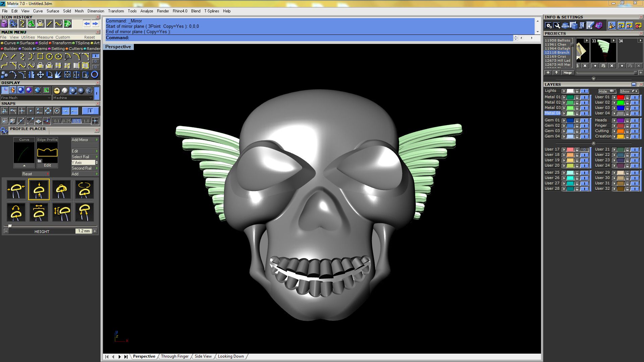Click the Move gumball arrows icon

pyautogui.click(x=40, y=74)
